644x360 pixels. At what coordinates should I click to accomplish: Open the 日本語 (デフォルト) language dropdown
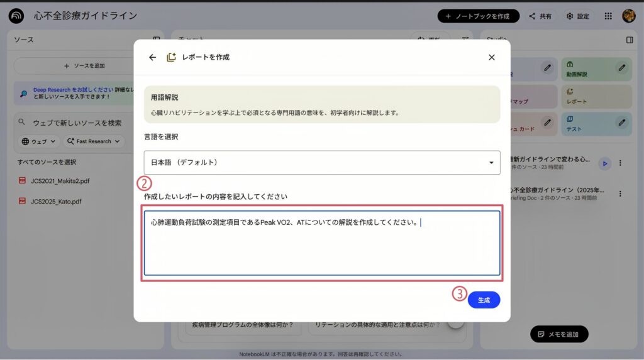[321, 162]
